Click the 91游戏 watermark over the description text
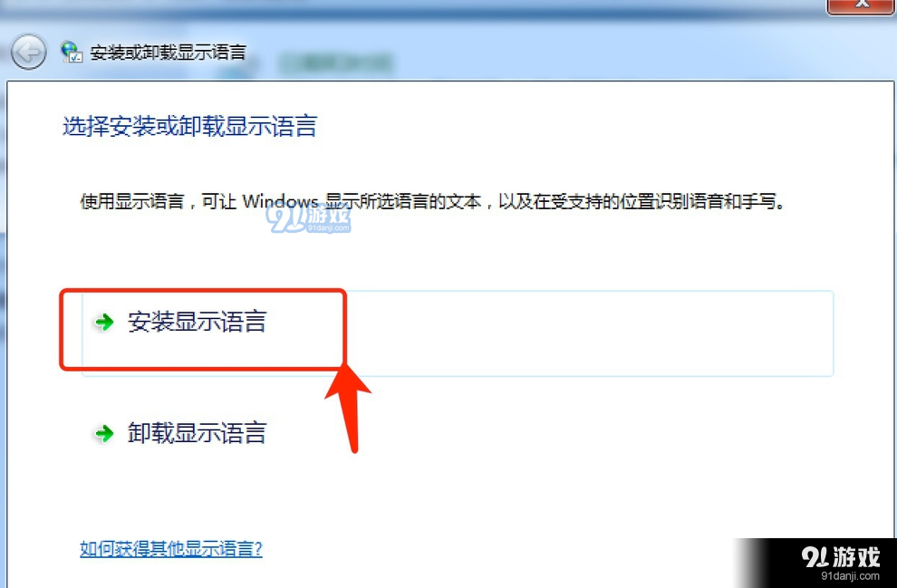 pyautogui.click(x=309, y=218)
